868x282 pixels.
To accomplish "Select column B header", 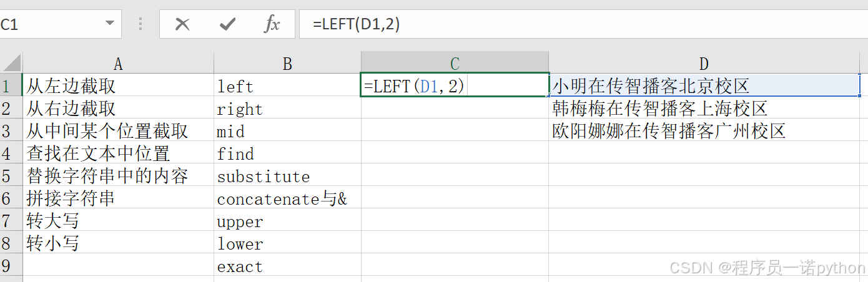I will click(287, 63).
